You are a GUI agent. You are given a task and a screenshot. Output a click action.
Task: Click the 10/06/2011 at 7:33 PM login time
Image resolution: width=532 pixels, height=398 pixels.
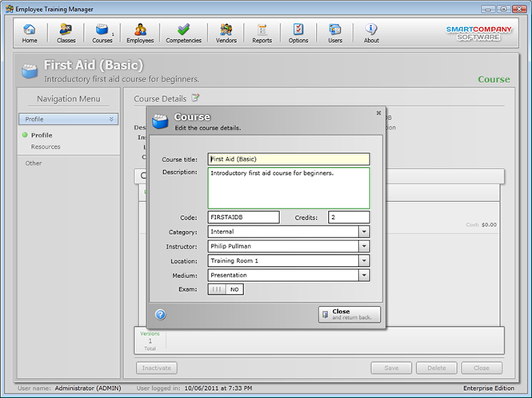pyautogui.click(x=218, y=388)
